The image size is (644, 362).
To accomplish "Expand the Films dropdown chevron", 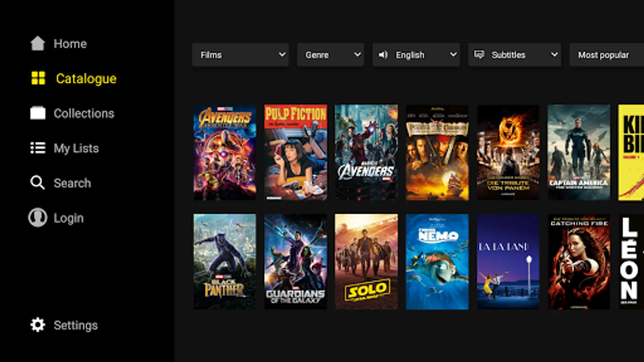I will (282, 55).
